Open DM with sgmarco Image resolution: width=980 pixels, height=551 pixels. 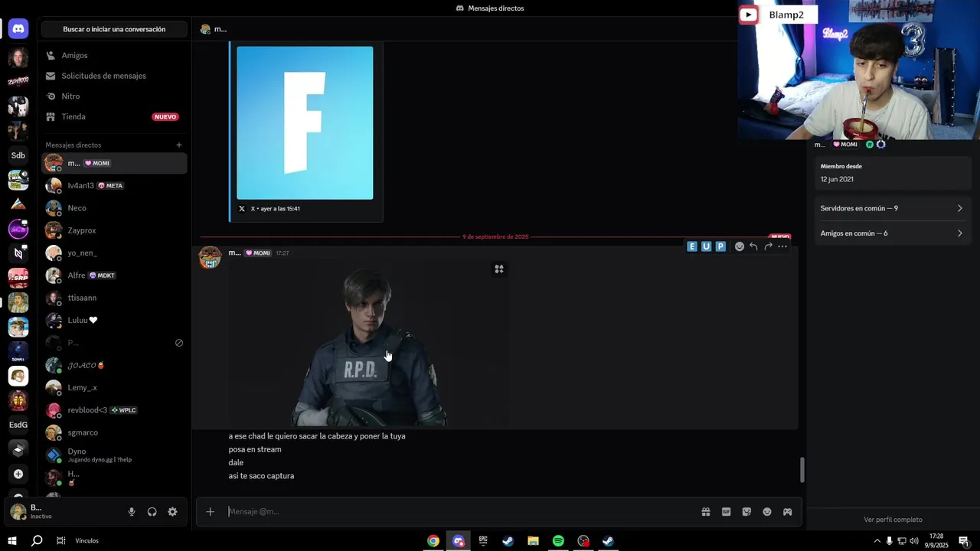[x=114, y=432]
